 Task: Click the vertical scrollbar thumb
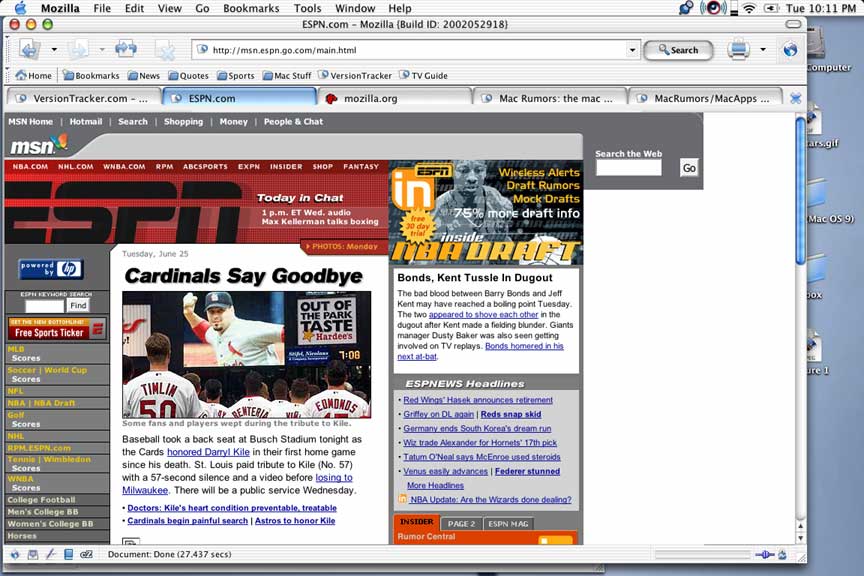tap(800, 190)
